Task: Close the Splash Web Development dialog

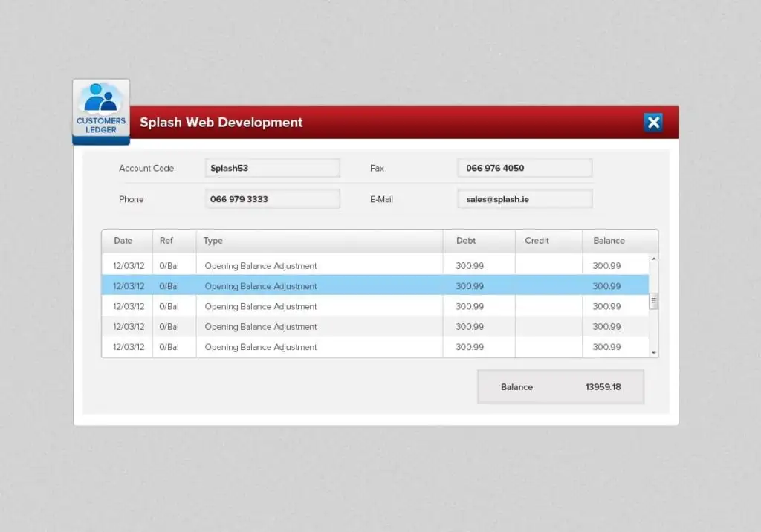Action: (653, 123)
